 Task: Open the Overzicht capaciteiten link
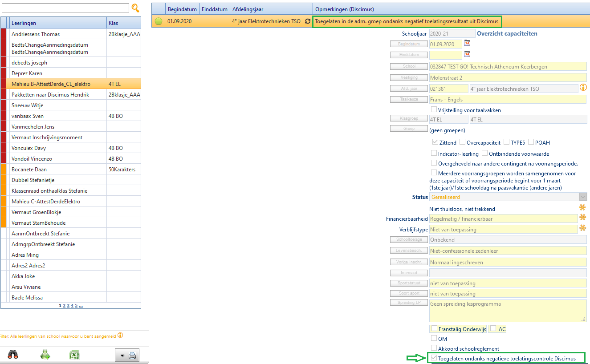(507, 33)
